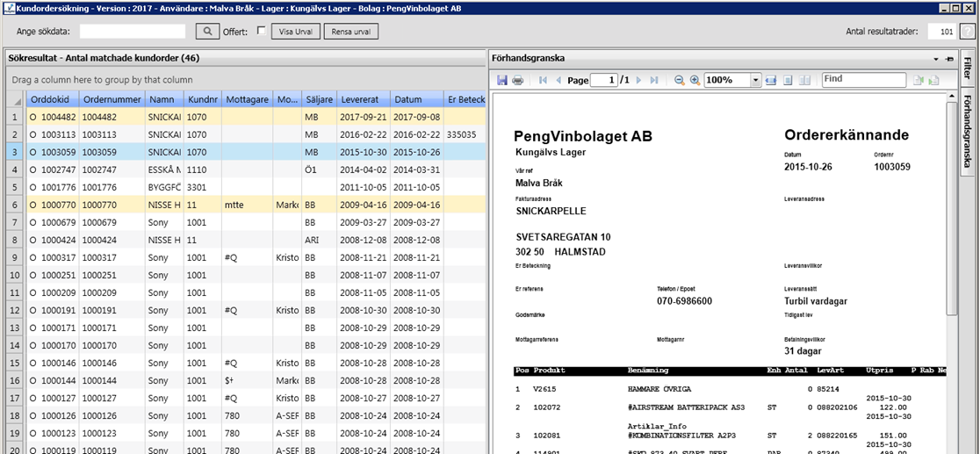Screen dimensions: 980x454
Task: Select order row 1001776
Action: tap(256, 187)
